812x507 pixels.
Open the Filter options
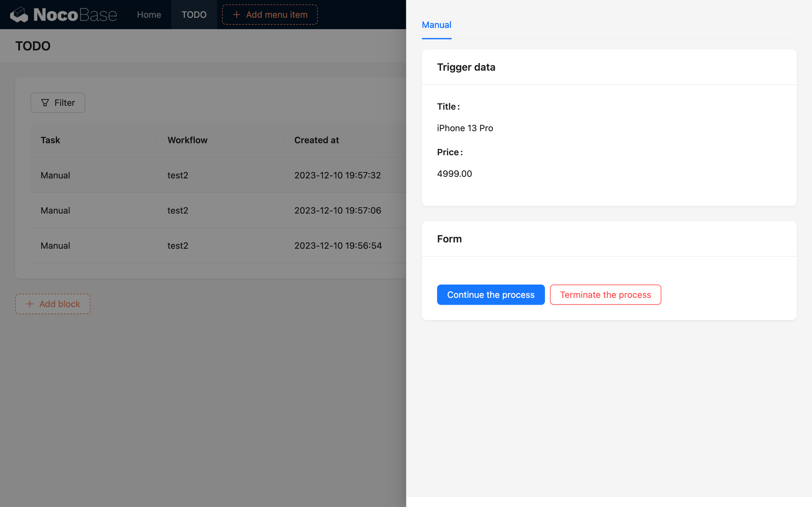tap(58, 103)
